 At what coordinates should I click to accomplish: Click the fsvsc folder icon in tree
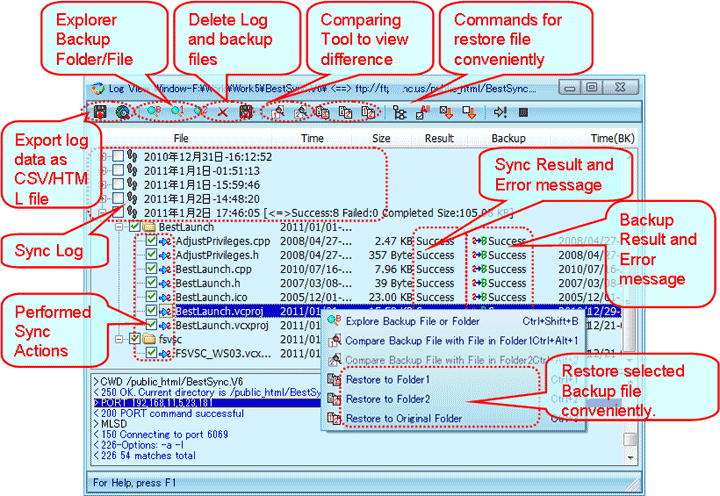[149, 339]
